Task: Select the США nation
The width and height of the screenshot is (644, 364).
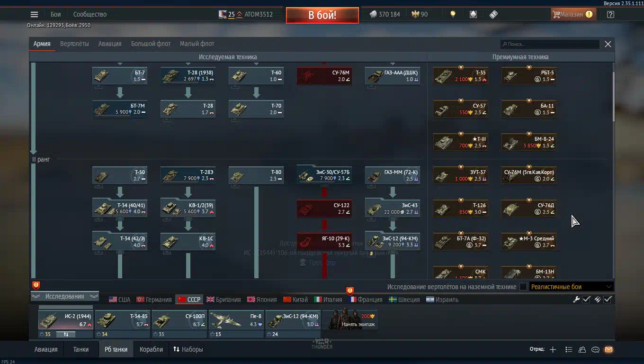Action: pyautogui.click(x=119, y=300)
